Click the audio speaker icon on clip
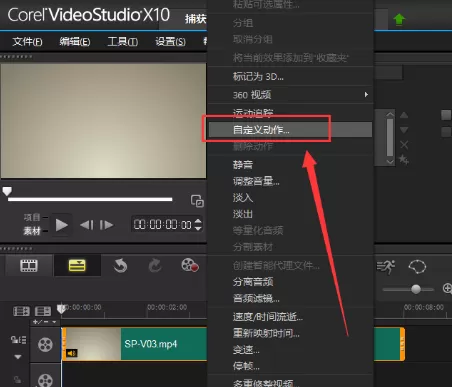Viewport: 452px width, 387px height. pos(72,353)
